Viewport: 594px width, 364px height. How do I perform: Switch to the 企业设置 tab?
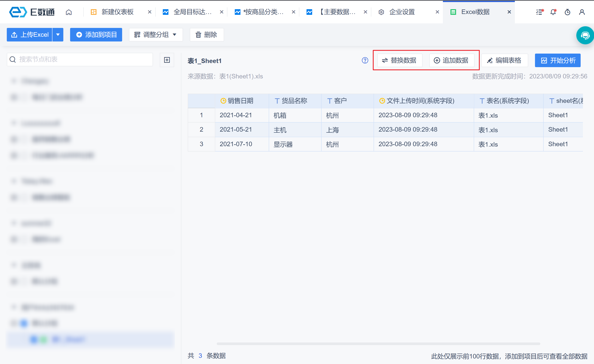[402, 12]
